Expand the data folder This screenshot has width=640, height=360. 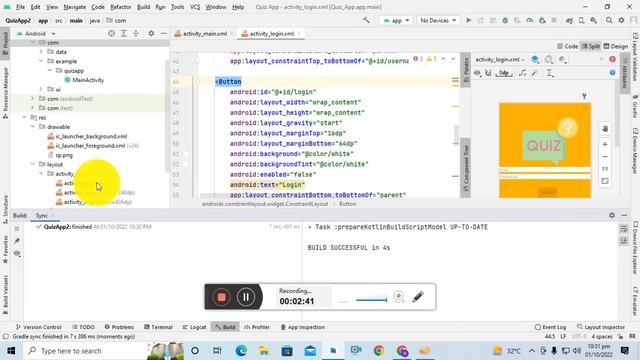click(x=41, y=52)
